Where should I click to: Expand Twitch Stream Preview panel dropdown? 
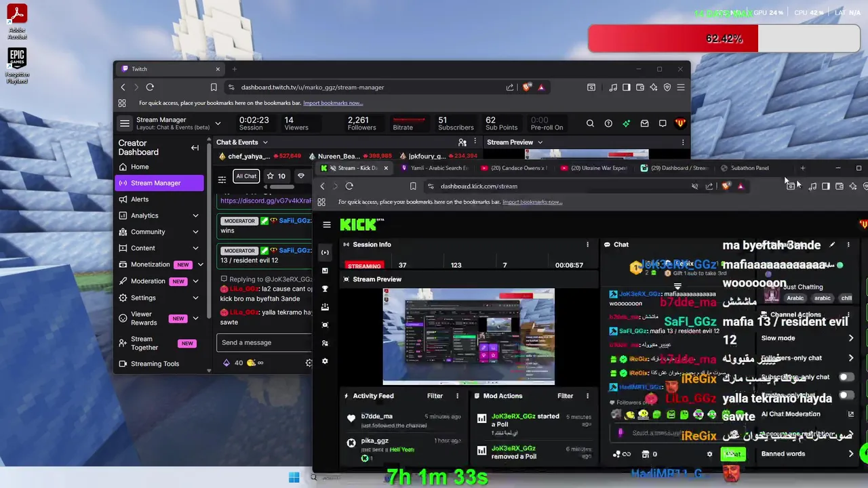click(540, 142)
